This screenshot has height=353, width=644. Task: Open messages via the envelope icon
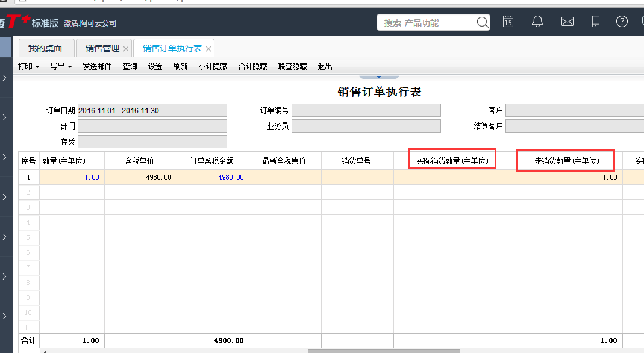point(567,22)
